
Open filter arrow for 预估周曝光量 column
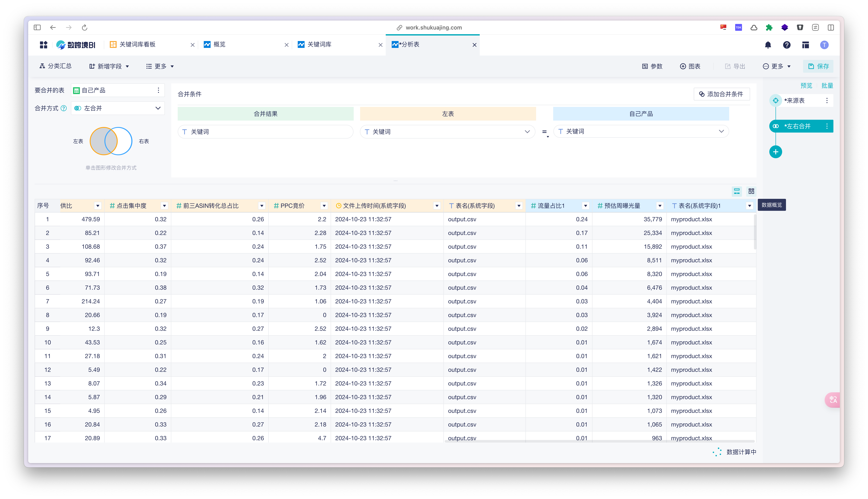point(660,206)
